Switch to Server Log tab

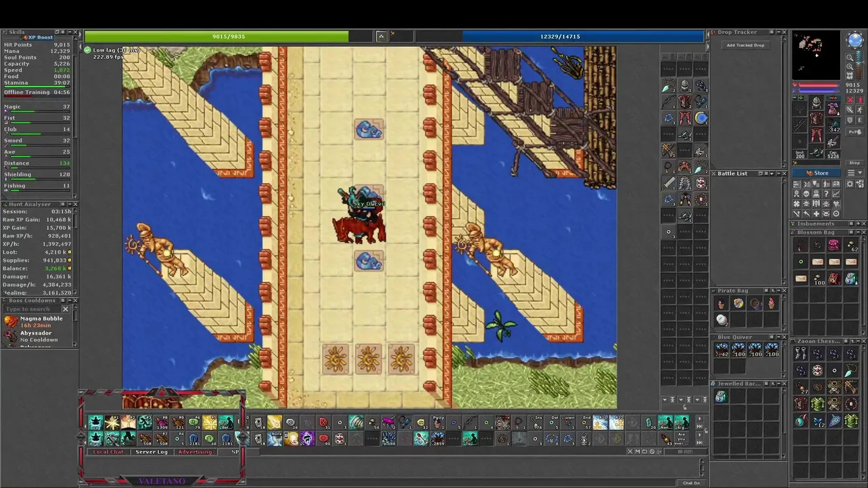click(x=151, y=451)
